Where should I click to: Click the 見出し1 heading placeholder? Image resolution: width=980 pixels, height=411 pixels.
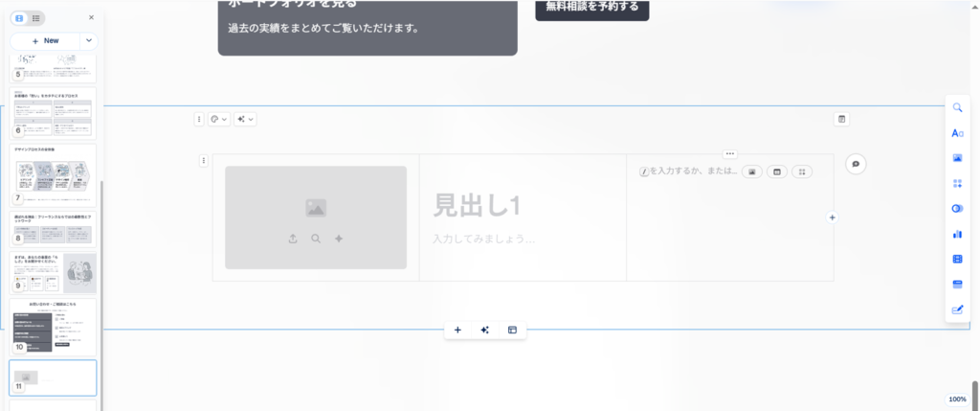pyautogui.click(x=476, y=205)
